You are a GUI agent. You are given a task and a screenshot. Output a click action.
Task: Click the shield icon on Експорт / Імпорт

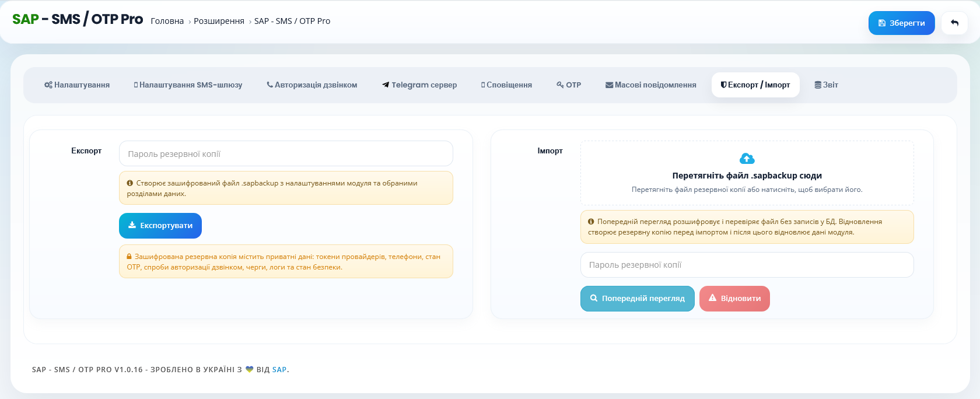[x=723, y=85]
